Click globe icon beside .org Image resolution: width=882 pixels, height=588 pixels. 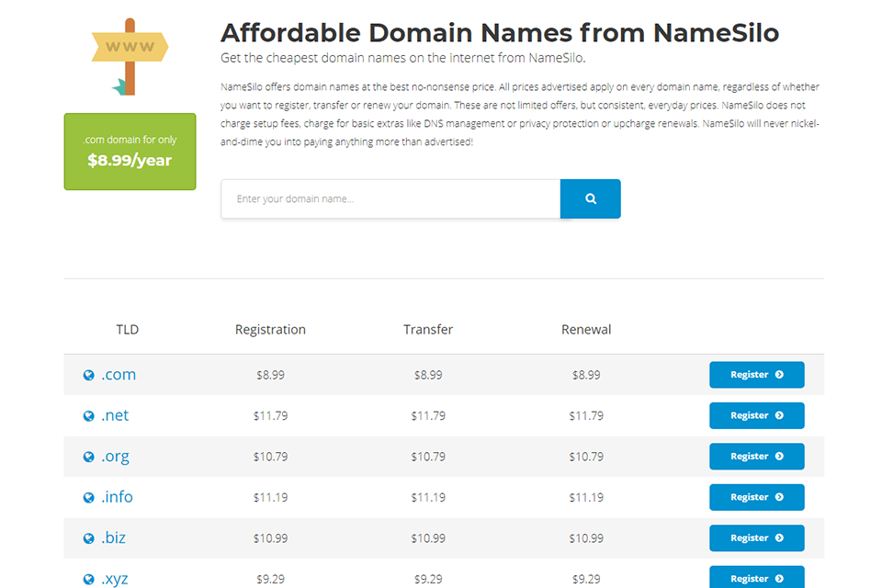tap(89, 457)
